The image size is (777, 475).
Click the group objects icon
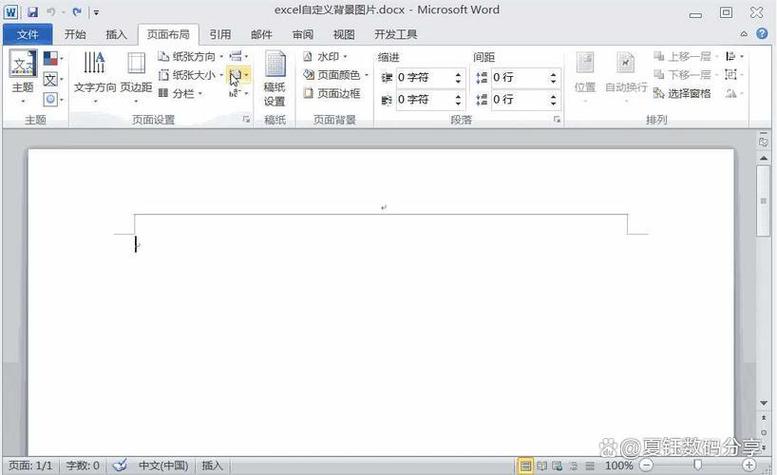click(734, 75)
